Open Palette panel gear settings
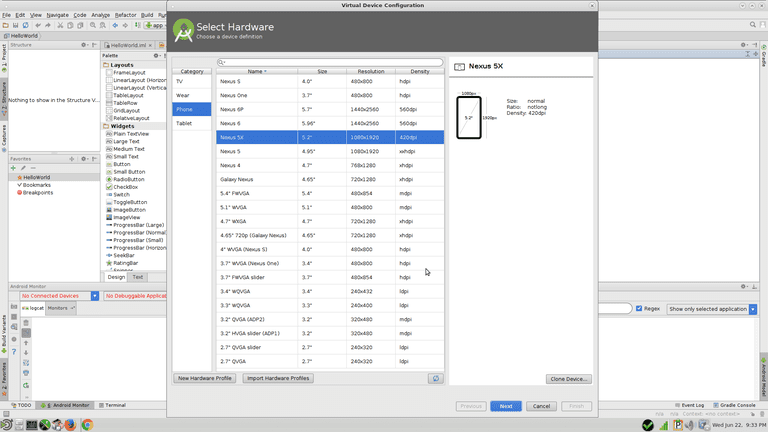This screenshot has height=432, width=768. tap(156, 56)
